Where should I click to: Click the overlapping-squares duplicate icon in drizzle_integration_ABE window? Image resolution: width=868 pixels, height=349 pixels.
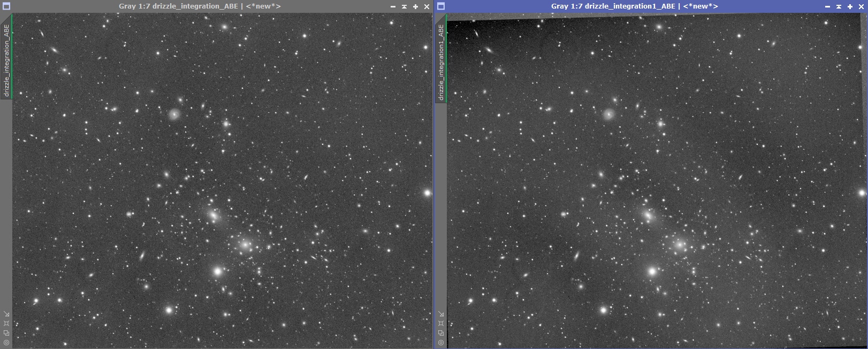point(6,333)
